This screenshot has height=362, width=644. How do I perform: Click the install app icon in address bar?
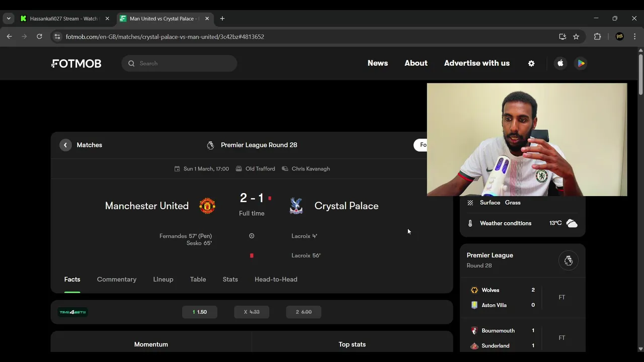[x=562, y=37]
